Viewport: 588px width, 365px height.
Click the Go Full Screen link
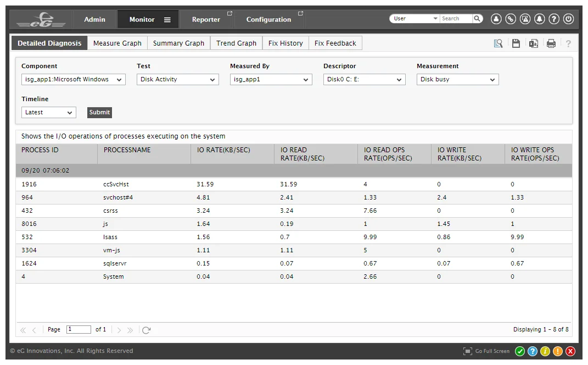(x=492, y=351)
